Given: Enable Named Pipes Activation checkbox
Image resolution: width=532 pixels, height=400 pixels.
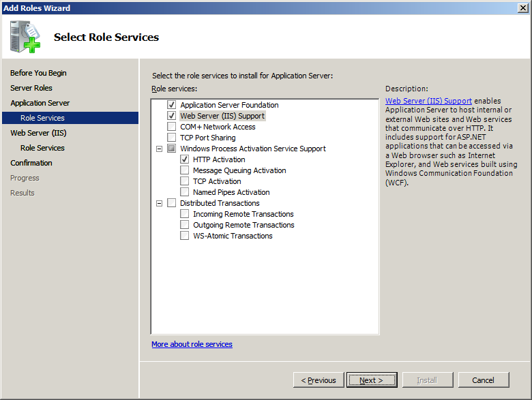Looking at the screenshot, I should [x=185, y=192].
